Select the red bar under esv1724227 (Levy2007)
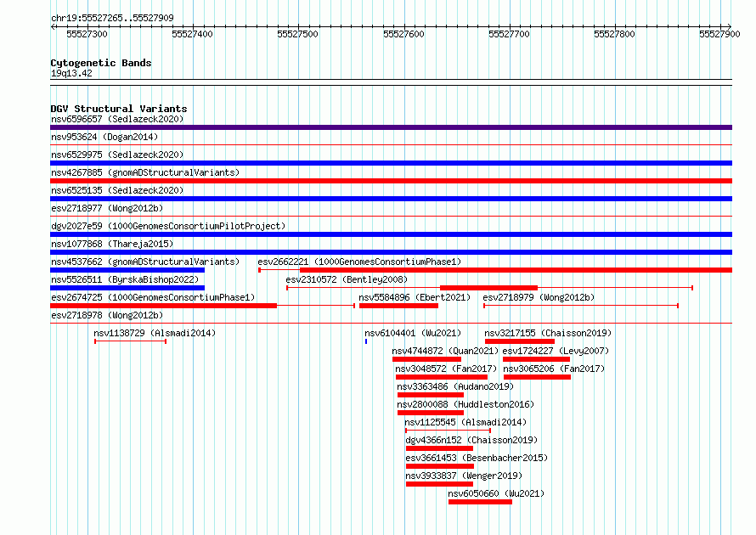 [x=536, y=359]
